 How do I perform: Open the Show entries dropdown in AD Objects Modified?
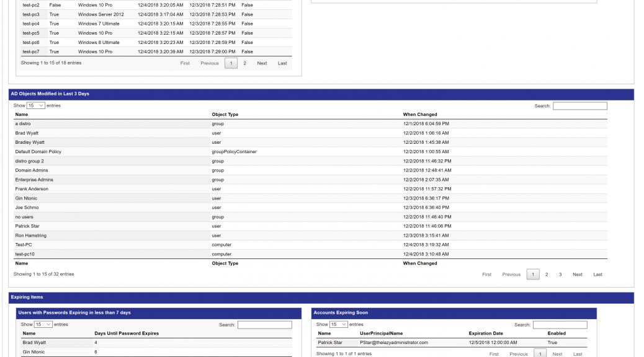(x=36, y=105)
